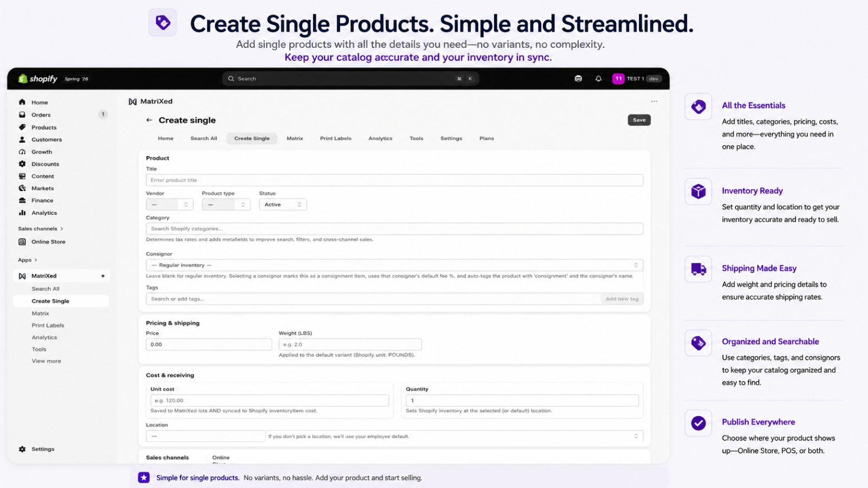Image resolution: width=868 pixels, height=488 pixels.
Task: Open Create Single in the sidebar
Action: point(50,301)
